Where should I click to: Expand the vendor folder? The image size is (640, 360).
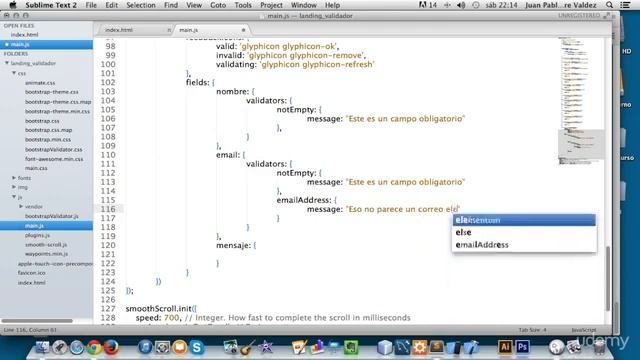pyautogui.click(x=21, y=207)
